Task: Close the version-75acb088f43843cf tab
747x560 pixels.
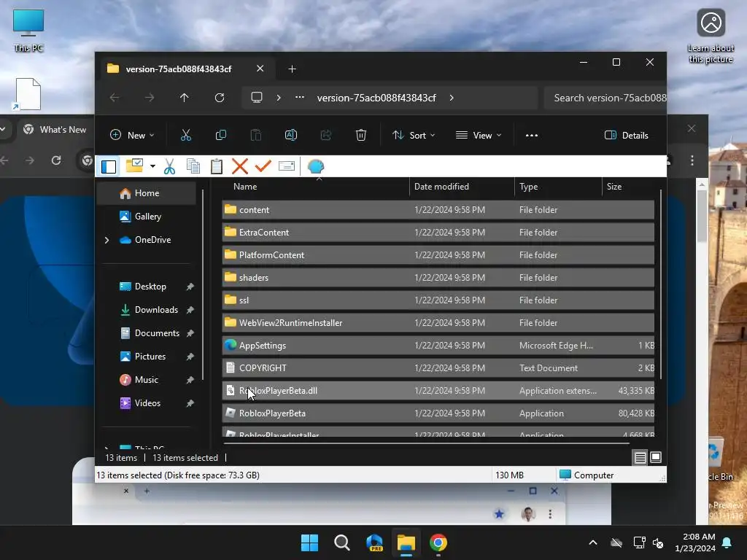Action: 260,69
